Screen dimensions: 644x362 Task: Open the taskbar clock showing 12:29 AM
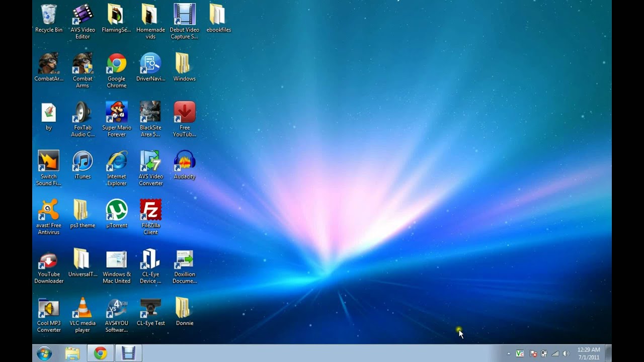[588, 353]
